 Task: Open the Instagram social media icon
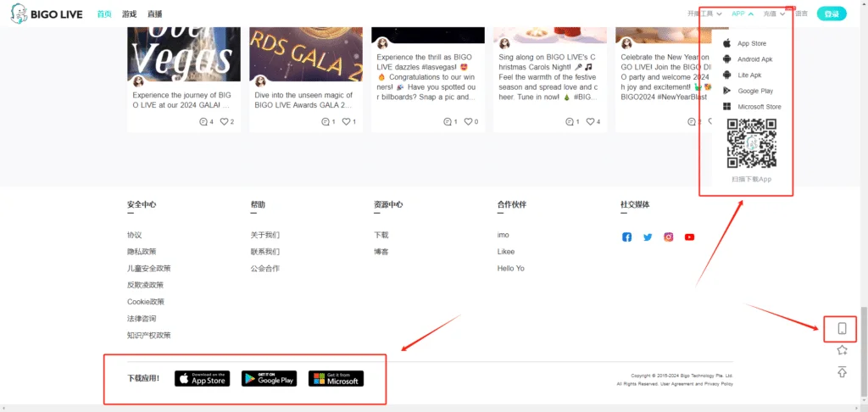tap(669, 237)
